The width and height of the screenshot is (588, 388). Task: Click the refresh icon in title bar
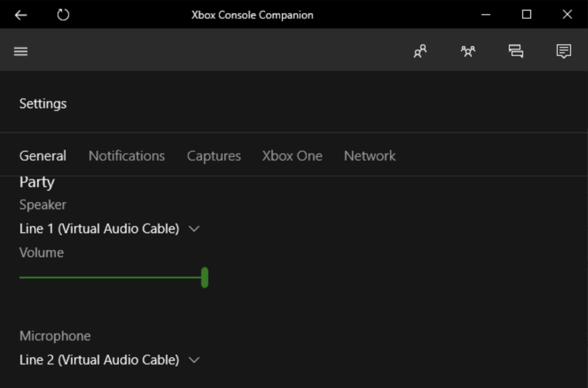(x=63, y=15)
